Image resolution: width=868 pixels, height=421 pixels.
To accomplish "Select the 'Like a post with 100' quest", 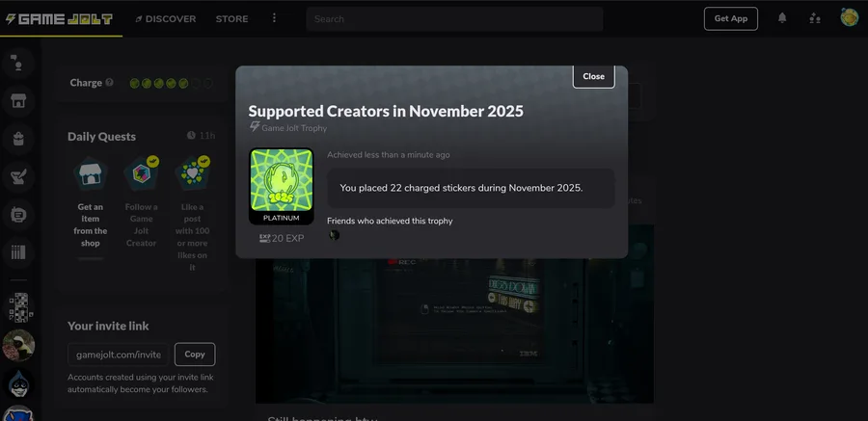I will pyautogui.click(x=192, y=215).
